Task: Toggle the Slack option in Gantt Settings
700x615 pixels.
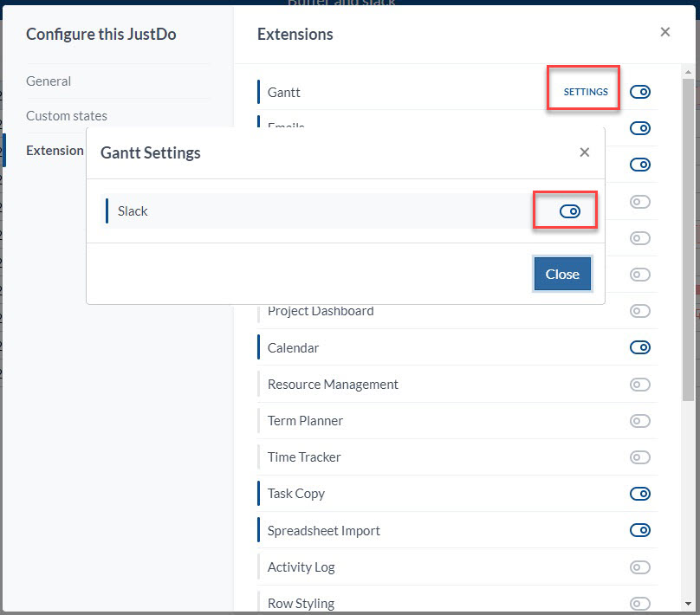Action: (570, 211)
